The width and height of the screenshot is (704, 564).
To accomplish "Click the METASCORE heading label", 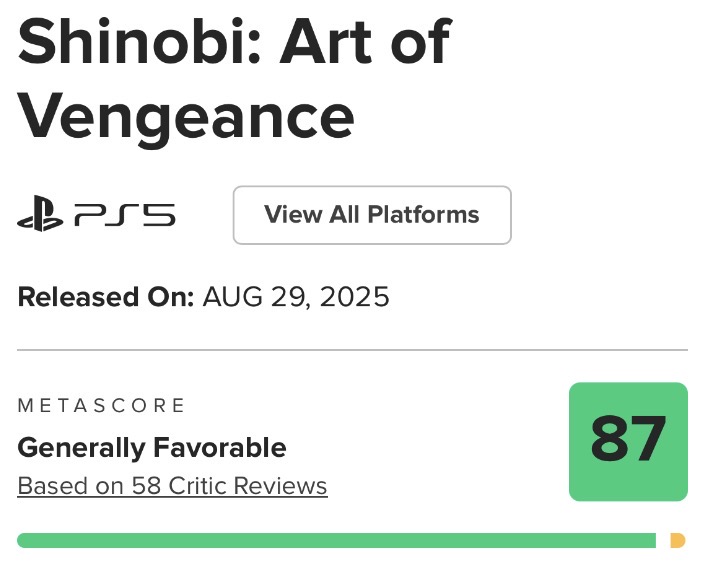I will 102,405.
